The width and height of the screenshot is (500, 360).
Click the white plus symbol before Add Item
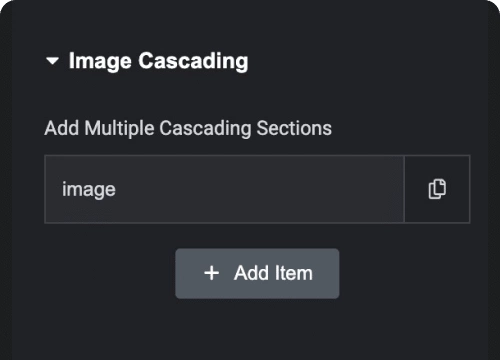coord(211,273)
